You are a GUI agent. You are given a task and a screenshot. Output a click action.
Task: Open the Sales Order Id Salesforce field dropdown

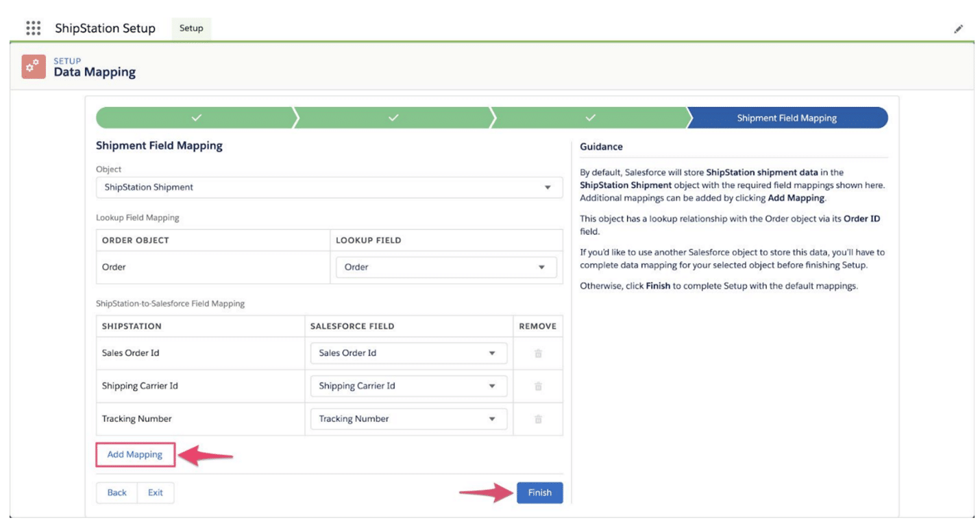pos(408,353)
